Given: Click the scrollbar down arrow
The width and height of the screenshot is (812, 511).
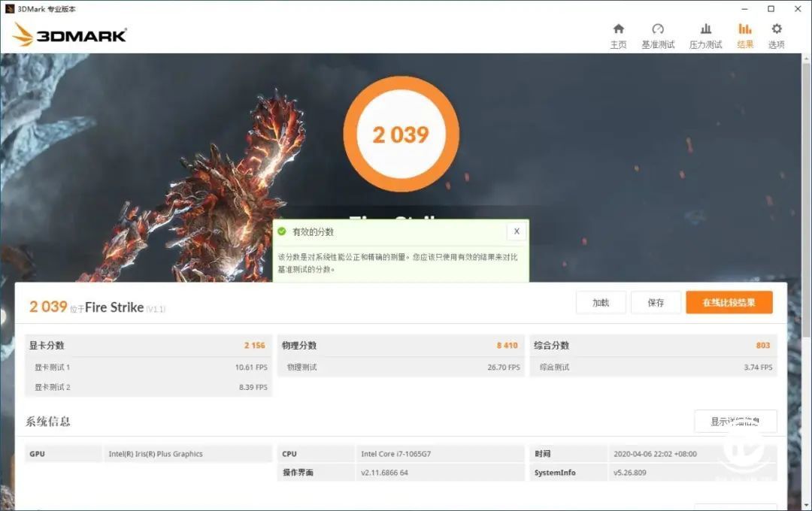Looking at the screenshot, I should click(806, 505).
